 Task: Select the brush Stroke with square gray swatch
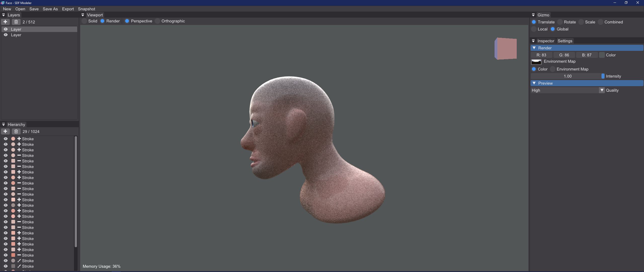pos(28,266)
